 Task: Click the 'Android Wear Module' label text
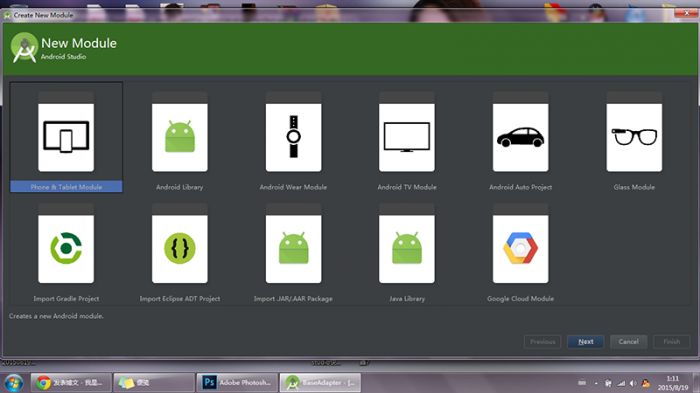click(293, 187)
